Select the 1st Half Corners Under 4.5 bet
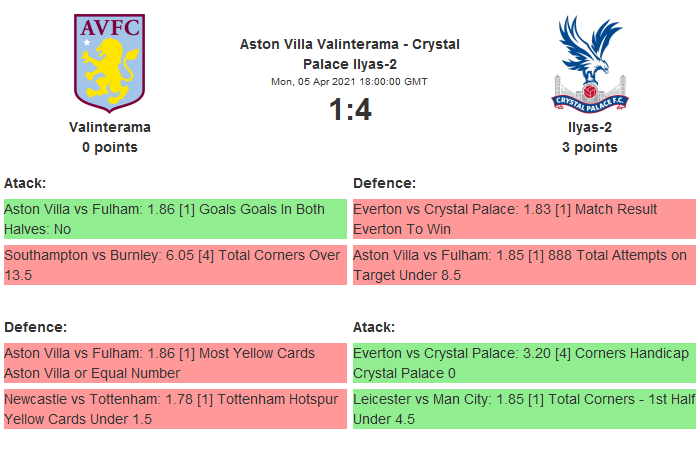 [523, 409]
